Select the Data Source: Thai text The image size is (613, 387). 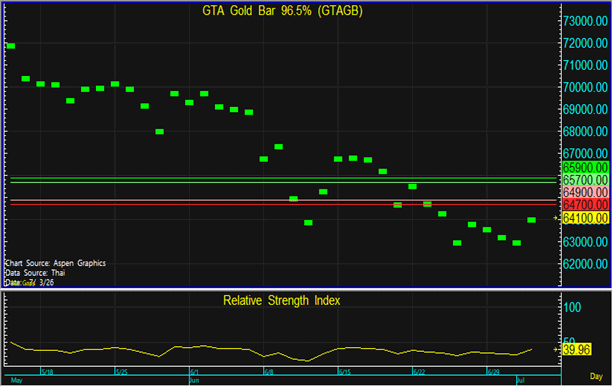point(35,273)
